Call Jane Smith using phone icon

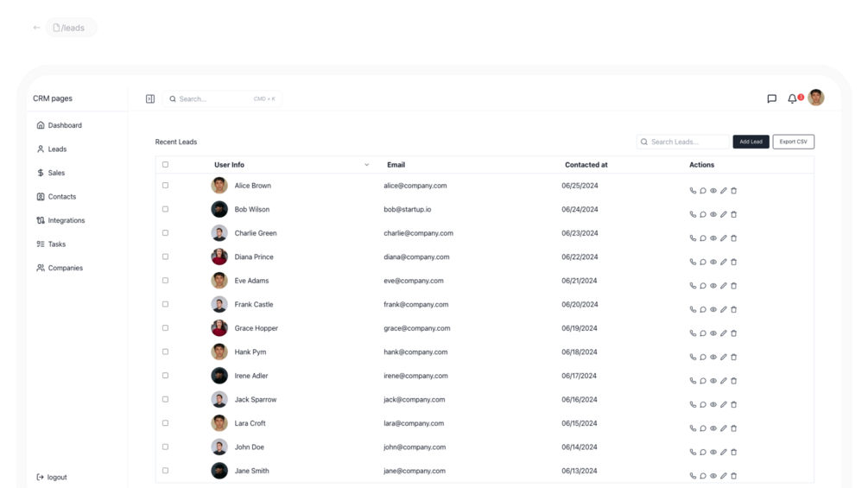coord(693,476)
